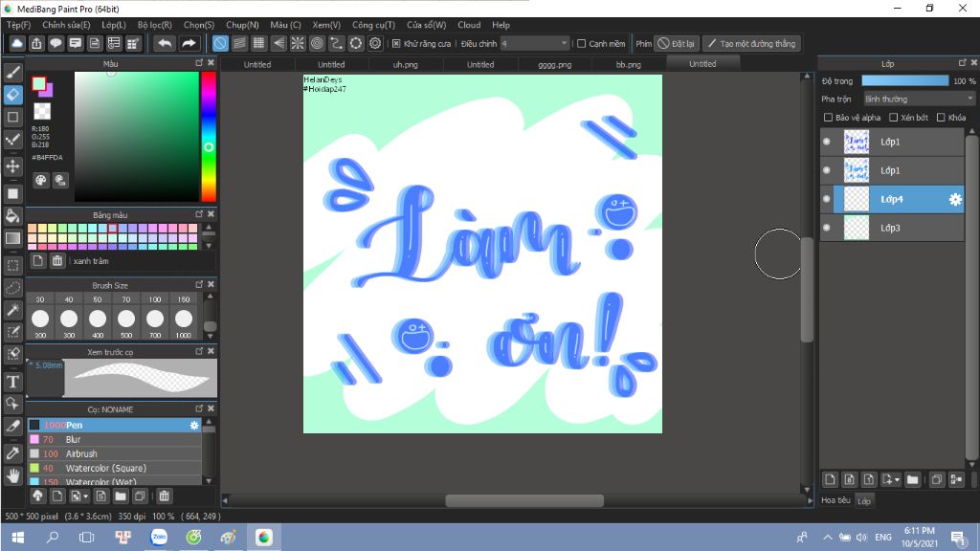Image resolution: width=980 pixels, height=551 pixels.
Task: Select the Gradient tool
Action: point(12,238)
